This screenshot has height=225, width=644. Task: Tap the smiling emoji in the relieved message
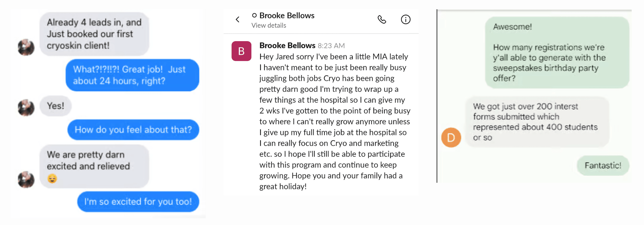(x=52, y=178)
